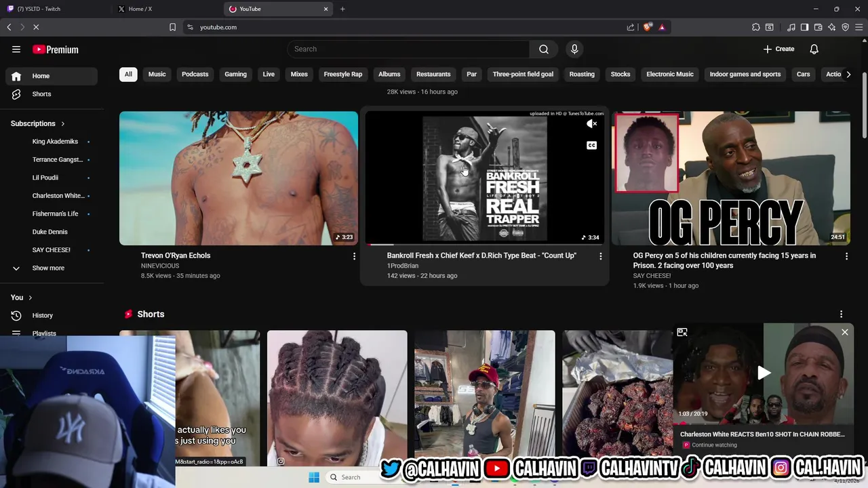Click the search magnifier button
The width and height of the screenshot is (868, 488).
click(x=544, y=49)
